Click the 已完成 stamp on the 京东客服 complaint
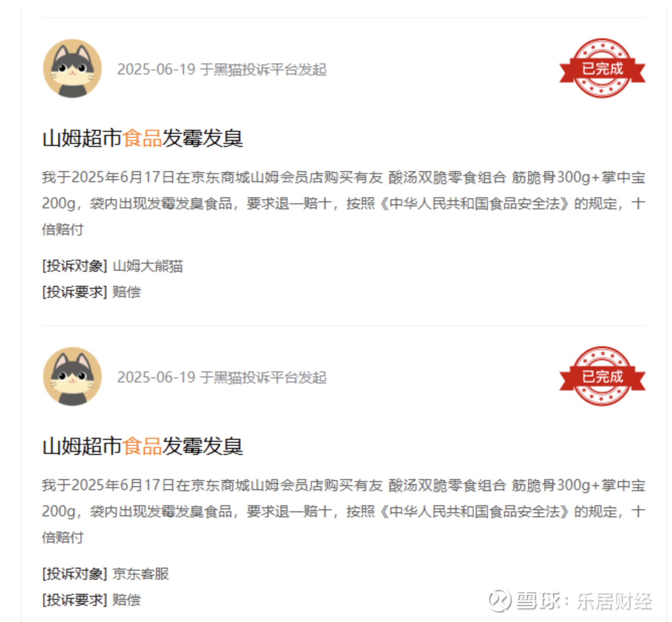Viewport: 672px width, 622px height. tap(602, 376)
